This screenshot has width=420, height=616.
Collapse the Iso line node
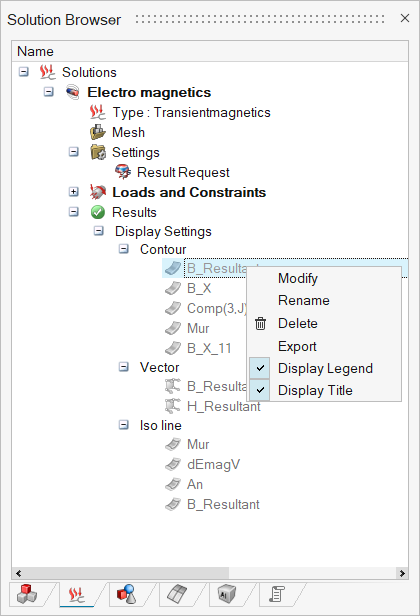[124, 425]
